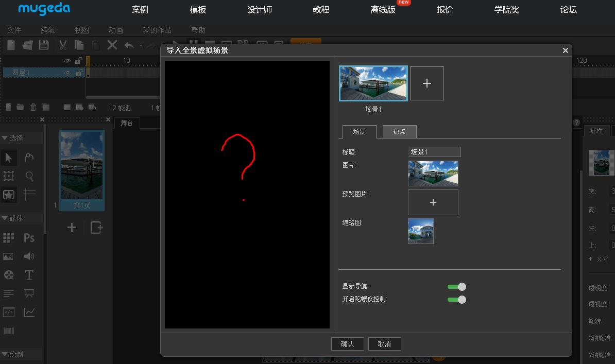Open 模板 in top navigation
Image resolution: width=615 pixels, height=364 pixels.
198,10
